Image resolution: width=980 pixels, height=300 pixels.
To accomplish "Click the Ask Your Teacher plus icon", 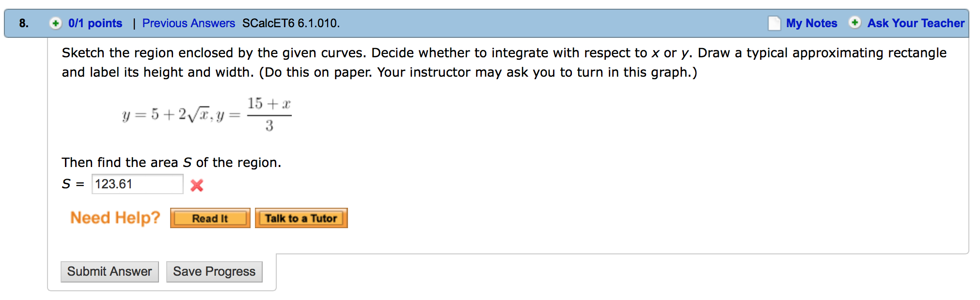I will tap(855, 23).
